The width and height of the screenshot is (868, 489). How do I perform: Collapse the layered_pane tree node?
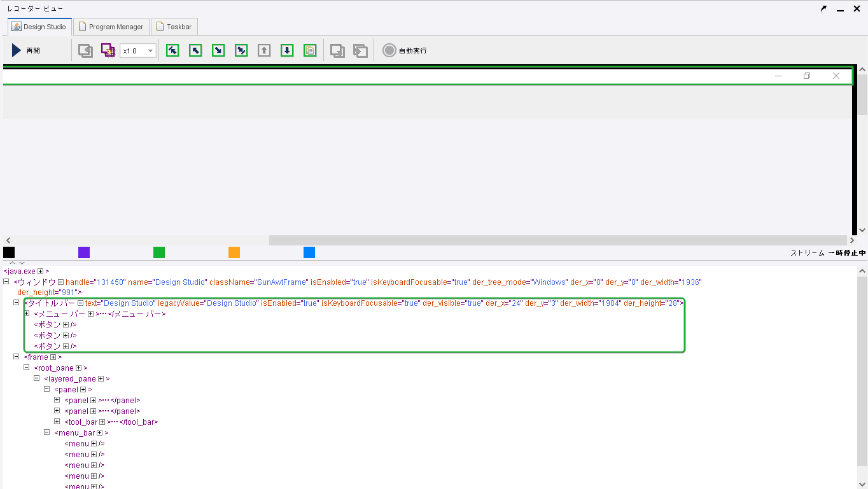[x=37, y=378]
